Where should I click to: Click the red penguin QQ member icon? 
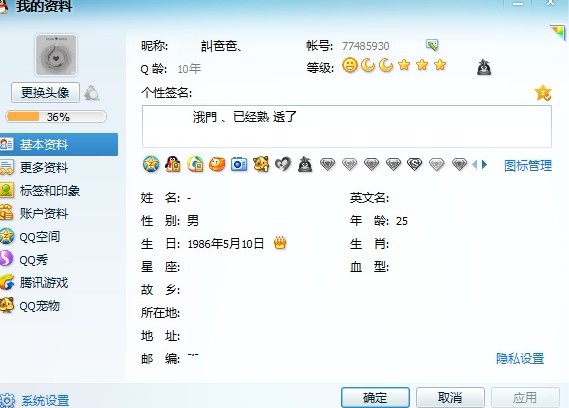tap(173, 164)
